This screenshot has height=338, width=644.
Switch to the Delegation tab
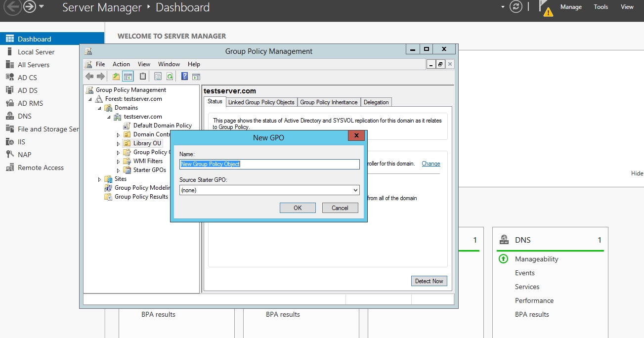(376, 102)
